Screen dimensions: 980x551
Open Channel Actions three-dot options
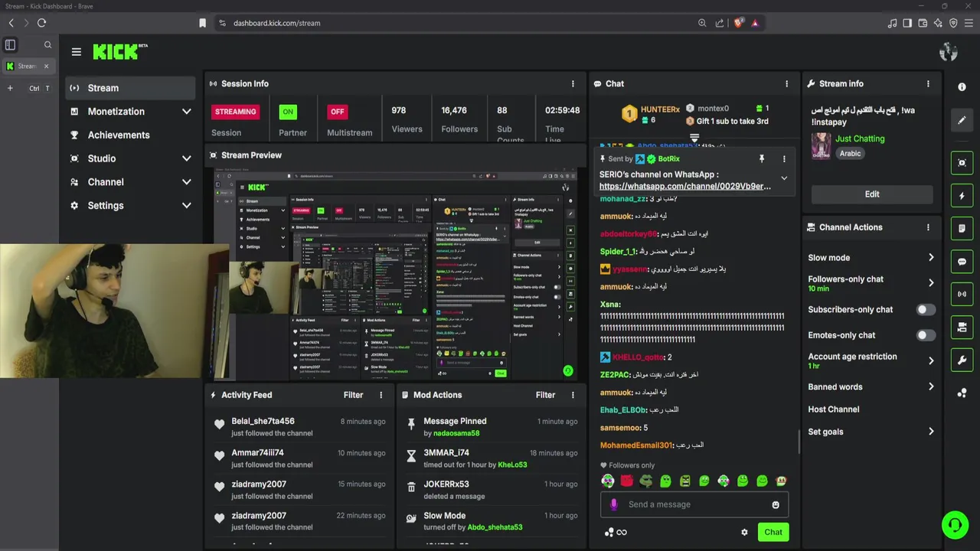point(928,227)
